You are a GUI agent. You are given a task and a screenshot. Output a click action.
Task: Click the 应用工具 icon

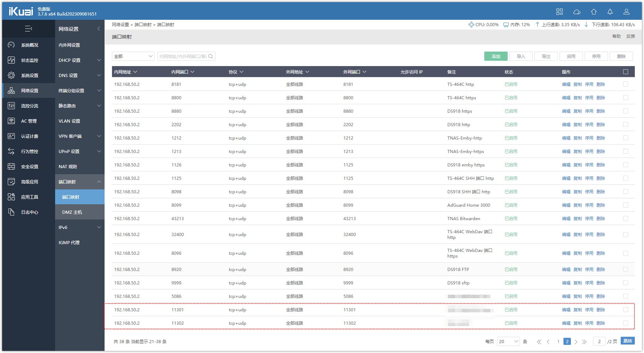(11, 197)
